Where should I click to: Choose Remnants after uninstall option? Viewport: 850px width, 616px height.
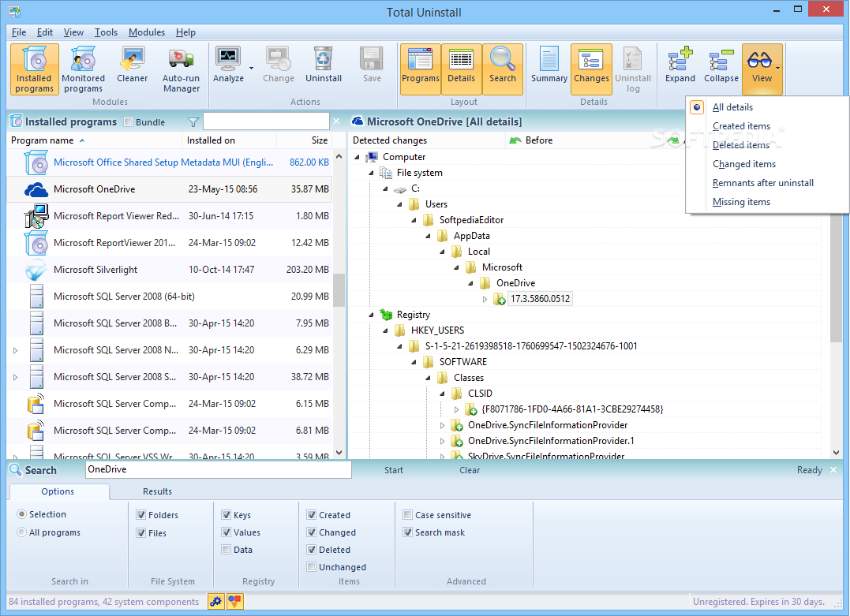tap(762, 183)
